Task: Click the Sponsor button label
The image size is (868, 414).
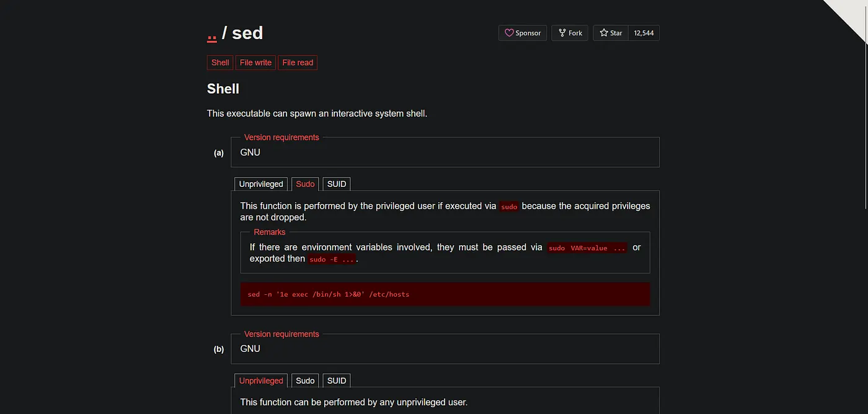Action: coord(528,33)
